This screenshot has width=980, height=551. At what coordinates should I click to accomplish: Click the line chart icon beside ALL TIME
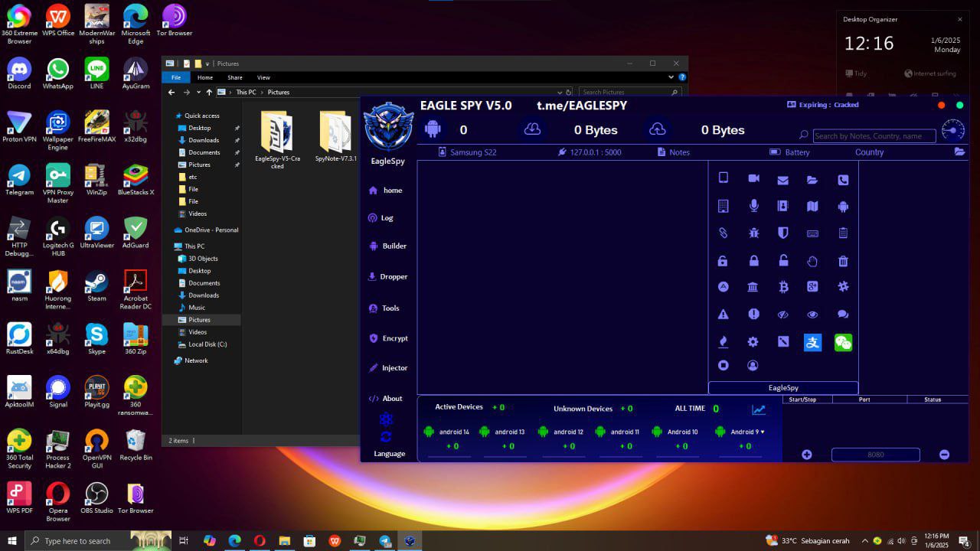click(x=758, y=409)
